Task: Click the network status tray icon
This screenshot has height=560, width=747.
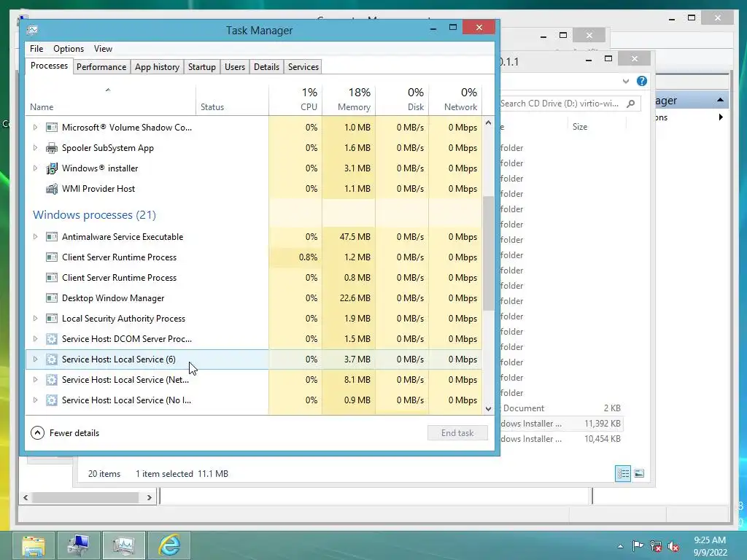Action: (x=656, y=546)
